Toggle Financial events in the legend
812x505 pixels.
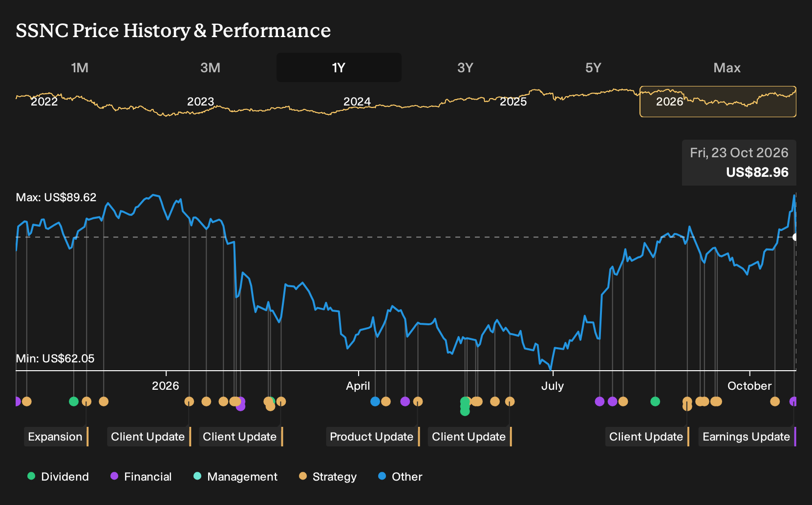(x=141, y=477)
